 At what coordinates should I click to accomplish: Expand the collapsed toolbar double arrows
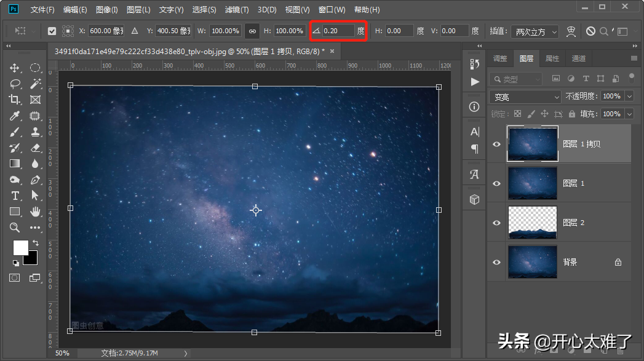pos(8,46)
